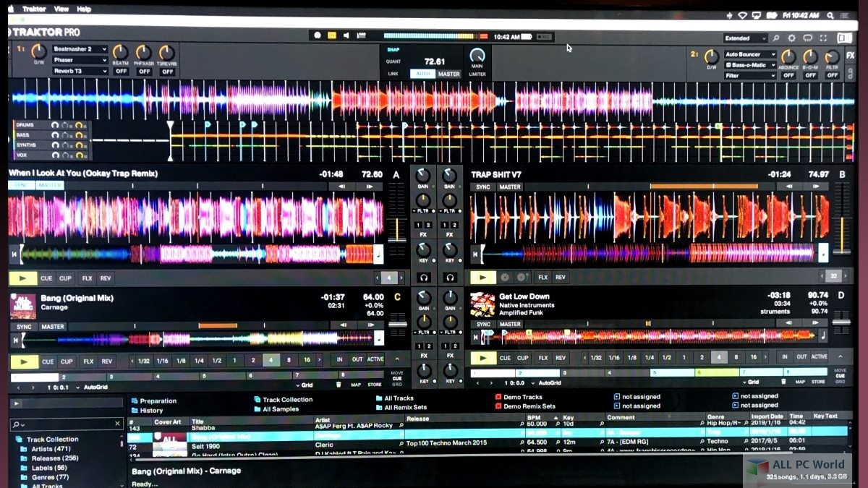Click headphone cue icon for channel A
The width and height of the screenshot is (868, 488).
tap(424, 278)
